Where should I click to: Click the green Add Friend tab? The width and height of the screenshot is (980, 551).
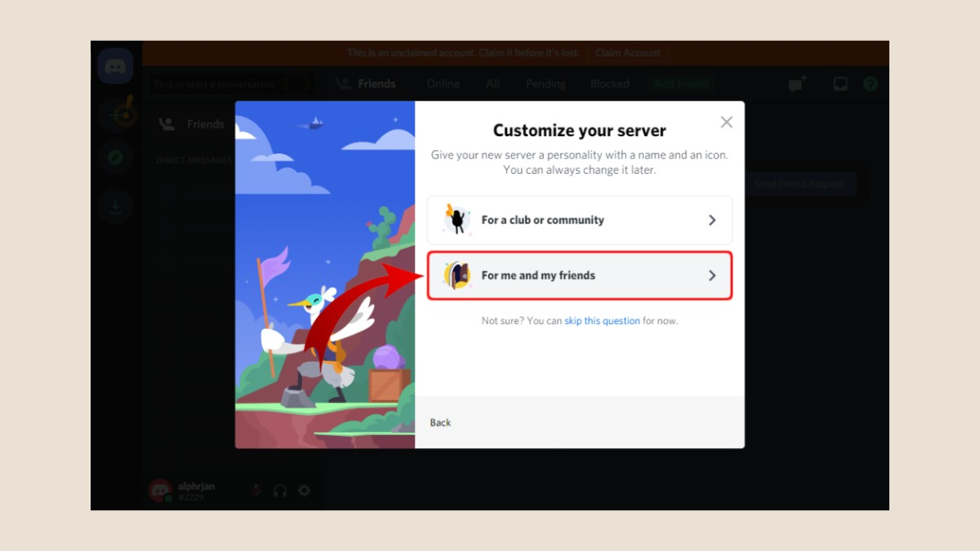[x=681, y=83]
